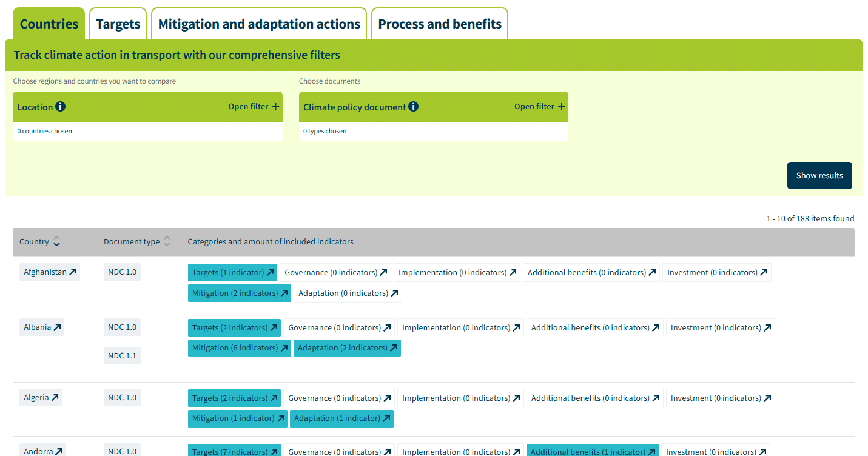The image size is (868, 456).
Task: Switch to the Targets tab
Action: pos(118,24)
